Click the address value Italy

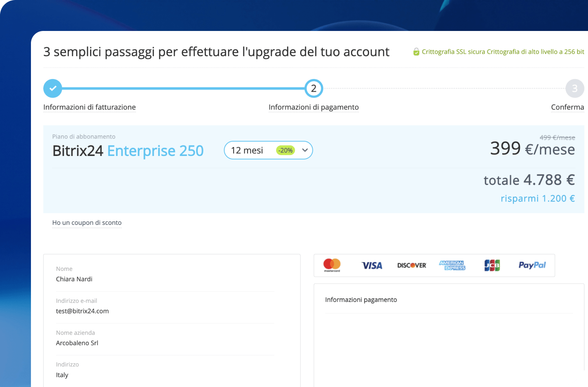point(62,375)
